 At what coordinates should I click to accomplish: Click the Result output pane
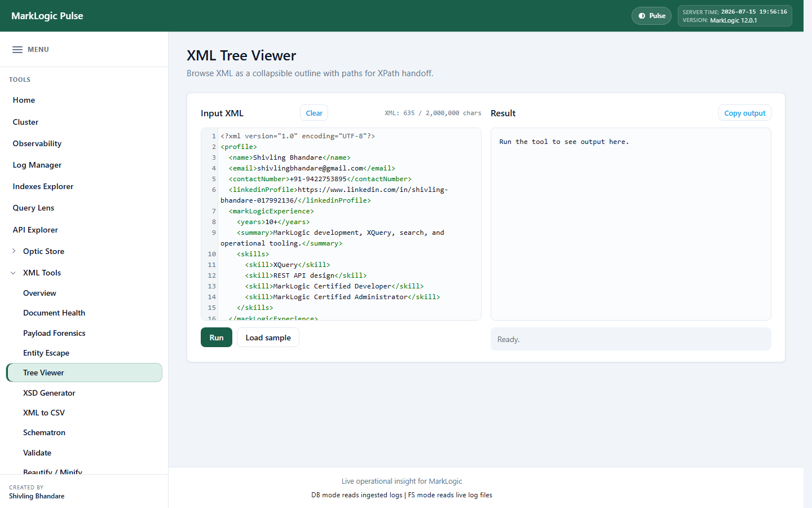point(631,224)
